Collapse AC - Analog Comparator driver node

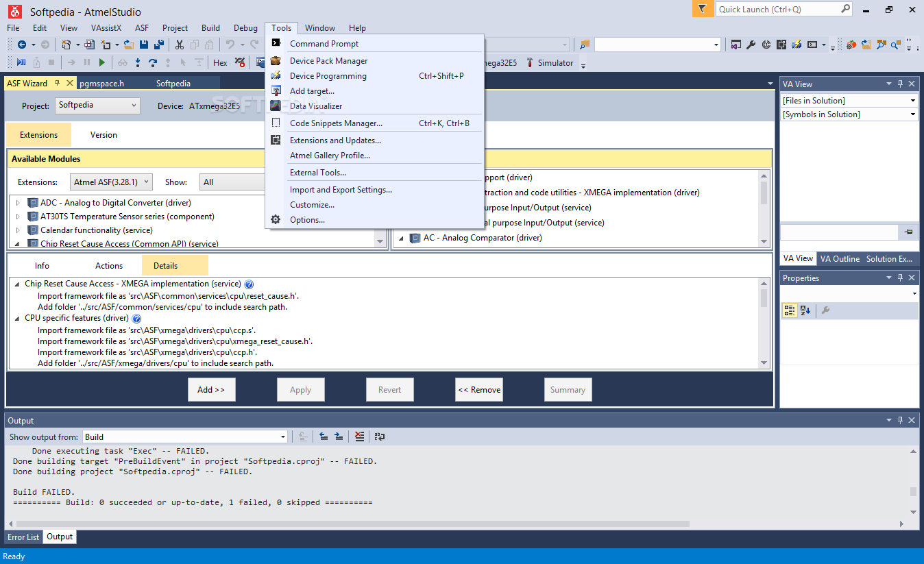(x=402, y=238)
